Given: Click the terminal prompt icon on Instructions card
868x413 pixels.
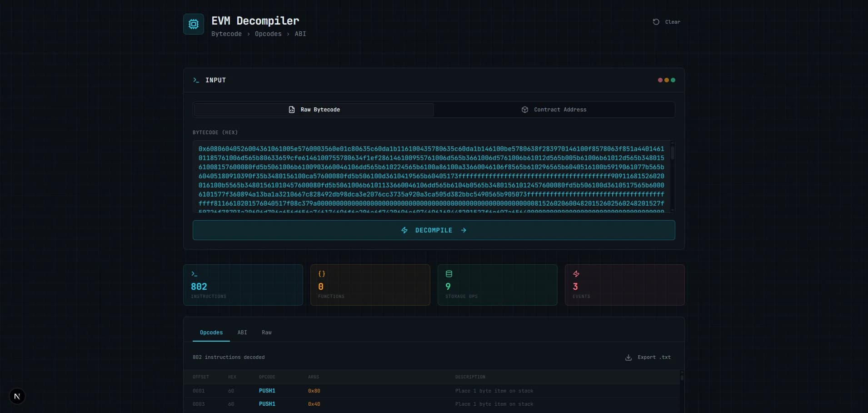Looking at the screenshot, I should (195, 274).
